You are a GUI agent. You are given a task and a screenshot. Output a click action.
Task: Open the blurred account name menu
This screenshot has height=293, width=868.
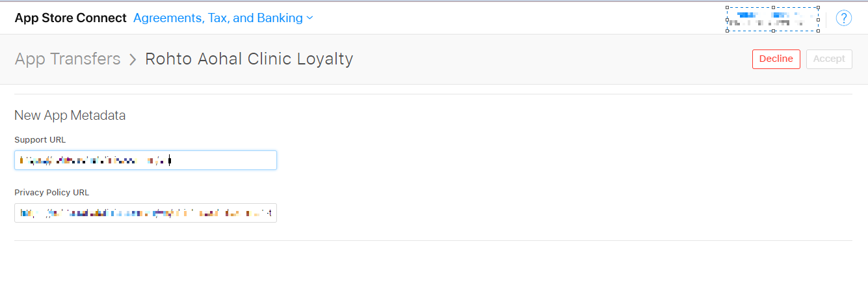(x=773, y=19)
